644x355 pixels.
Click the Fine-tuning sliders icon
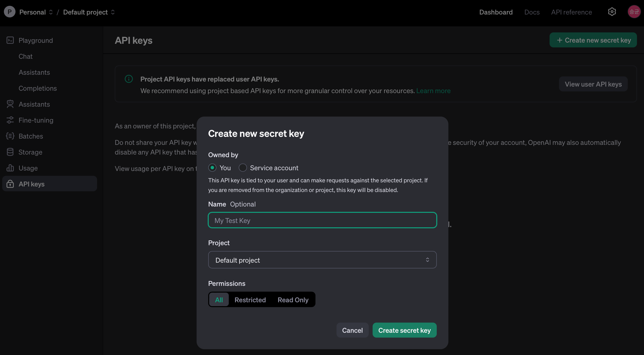(x=10, y=120)
